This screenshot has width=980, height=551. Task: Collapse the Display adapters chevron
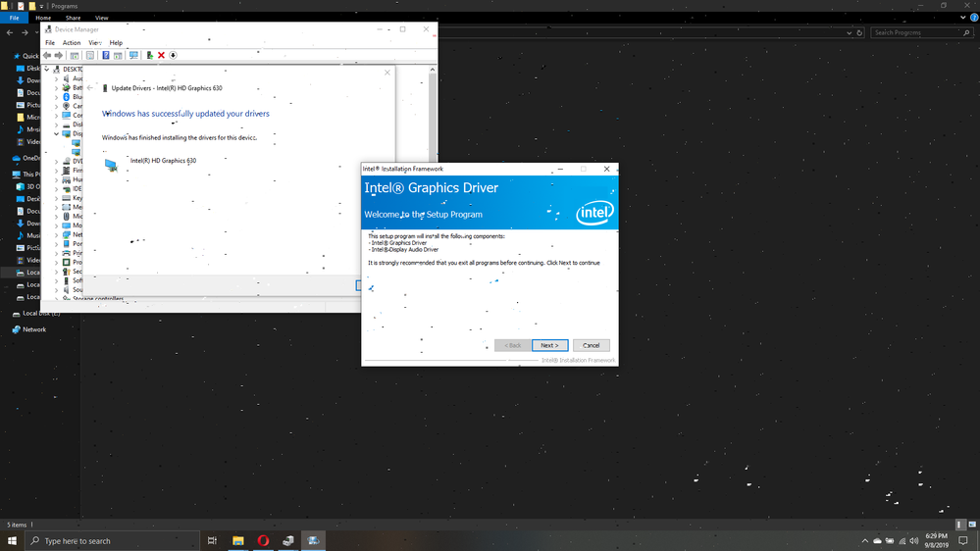(56, 133)
